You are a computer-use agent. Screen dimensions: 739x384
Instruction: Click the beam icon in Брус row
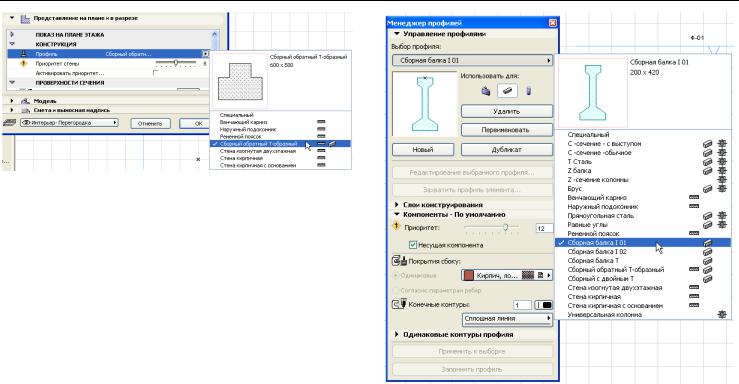(x=707, y=188)
